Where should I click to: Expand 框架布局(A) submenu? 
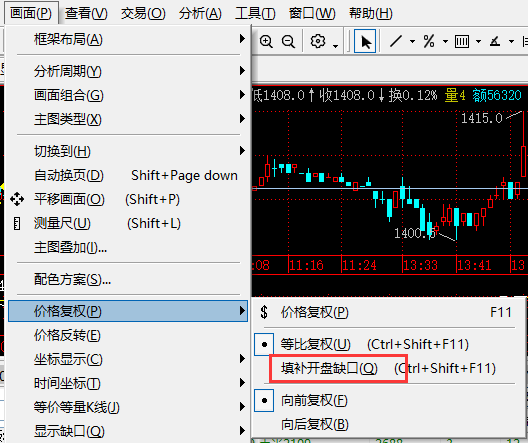pyautogui.click(x=128, y=39)
